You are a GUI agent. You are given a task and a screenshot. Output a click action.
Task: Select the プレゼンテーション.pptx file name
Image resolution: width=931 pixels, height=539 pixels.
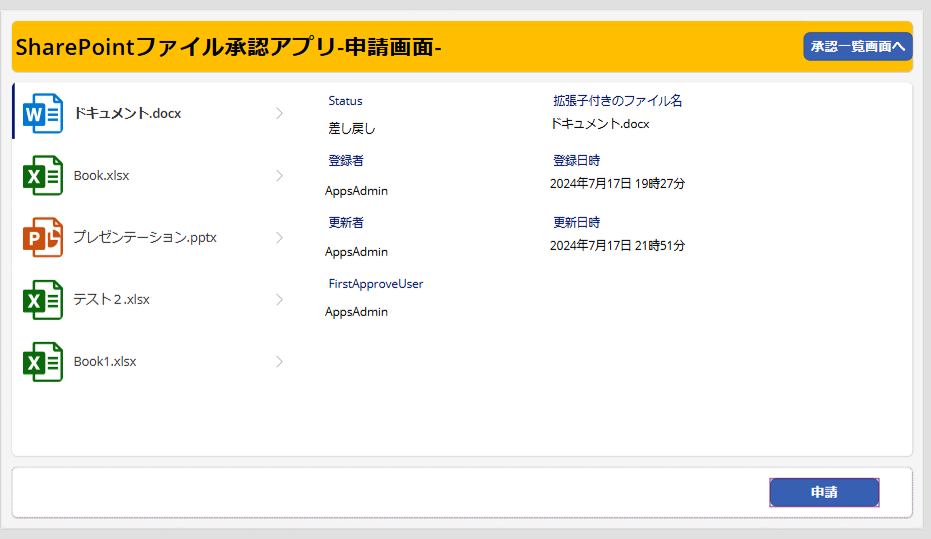(145, 237)
